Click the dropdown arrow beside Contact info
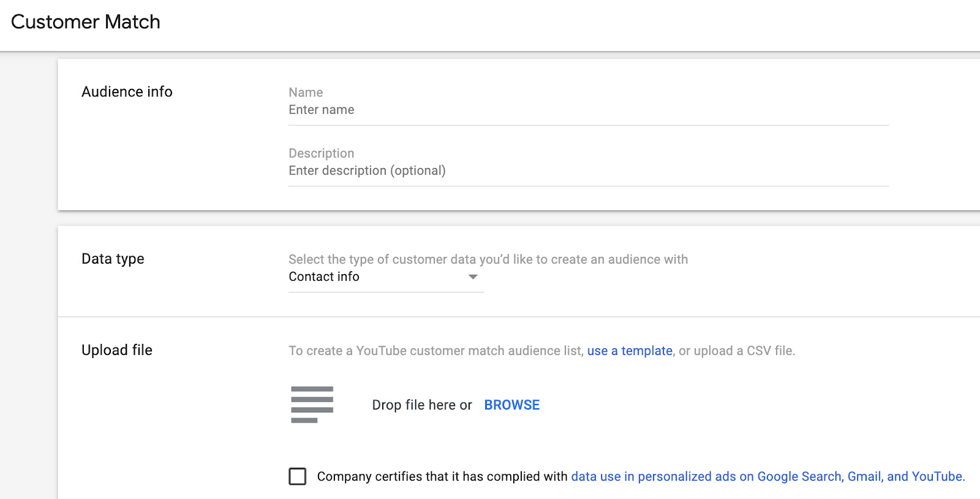 473,277
